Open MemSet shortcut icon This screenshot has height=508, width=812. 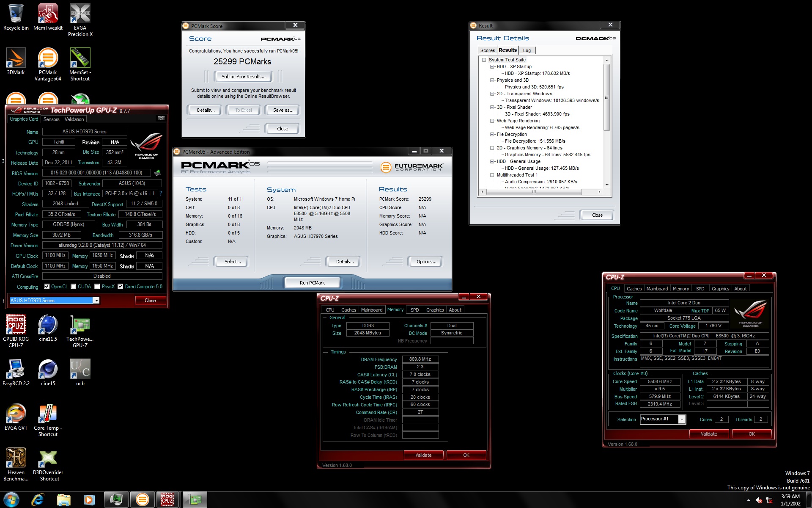point(80,64)
